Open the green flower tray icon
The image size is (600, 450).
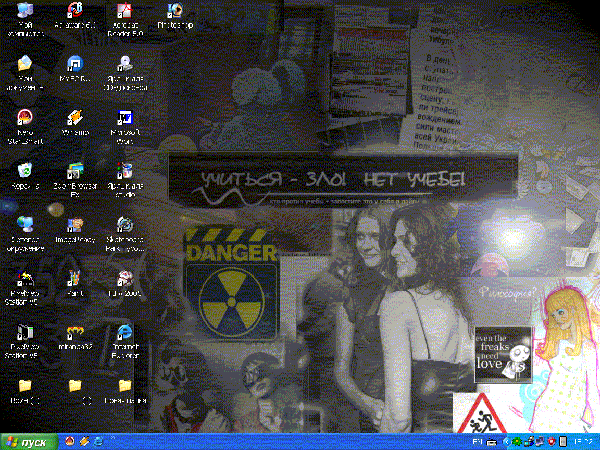[517, 442]
